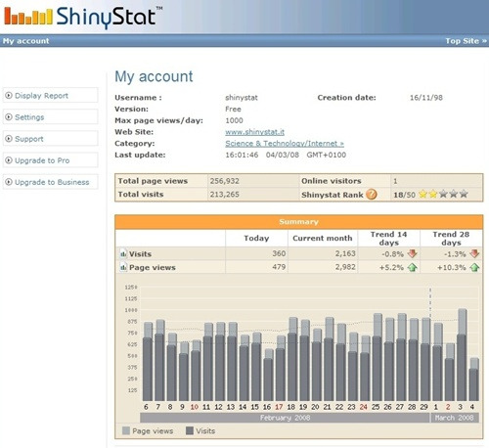Select Upgrade to Pro in the sidebar

tap(51, 160)
